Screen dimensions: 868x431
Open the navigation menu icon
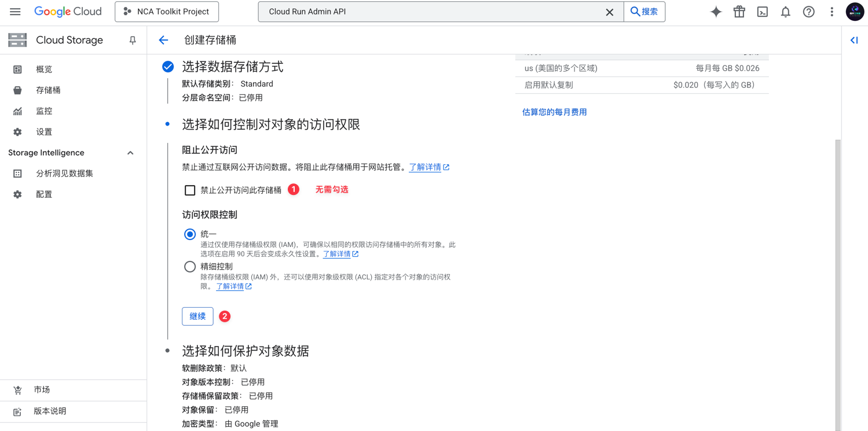click(15, 12)
